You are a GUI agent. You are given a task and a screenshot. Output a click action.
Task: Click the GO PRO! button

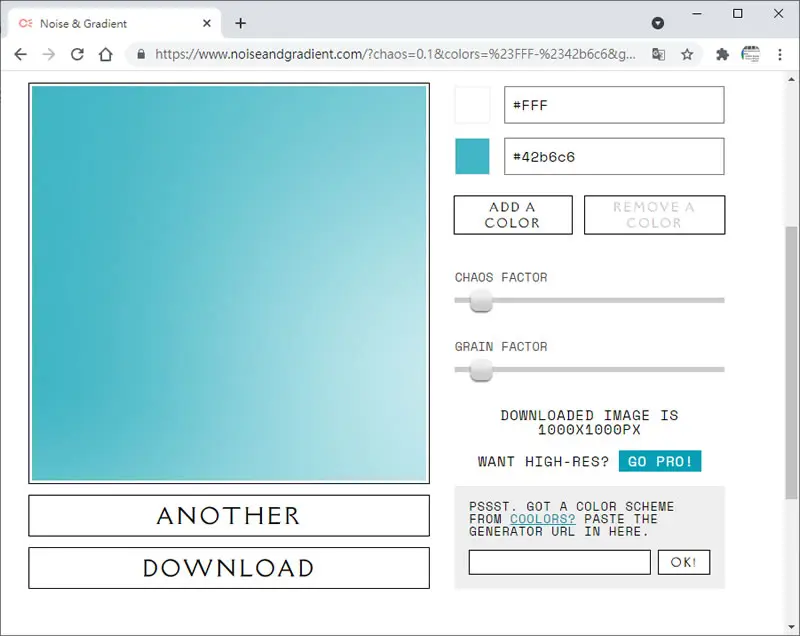pyautogui.click(x=660, y=461)
